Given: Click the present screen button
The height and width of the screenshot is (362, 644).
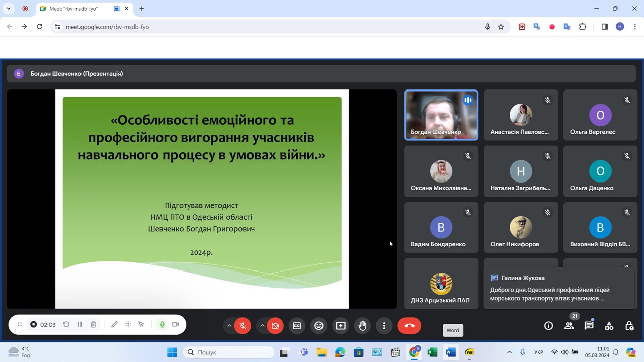Looking at the screenshot, I should coord(341,326).
